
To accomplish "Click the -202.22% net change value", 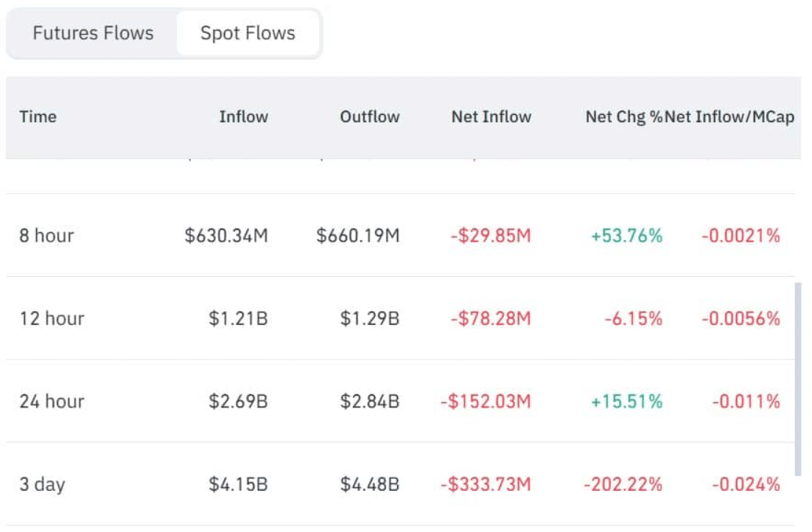I will 623,484.
